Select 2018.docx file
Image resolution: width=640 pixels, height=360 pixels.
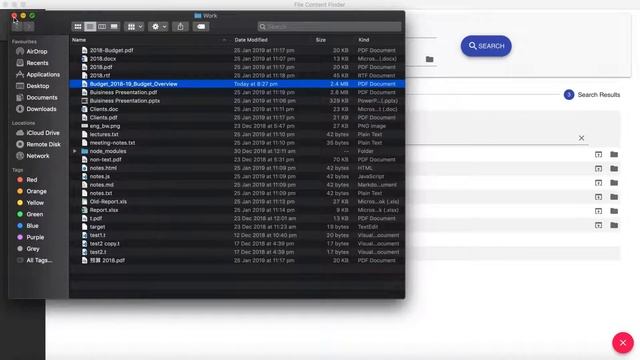[237, 59]
